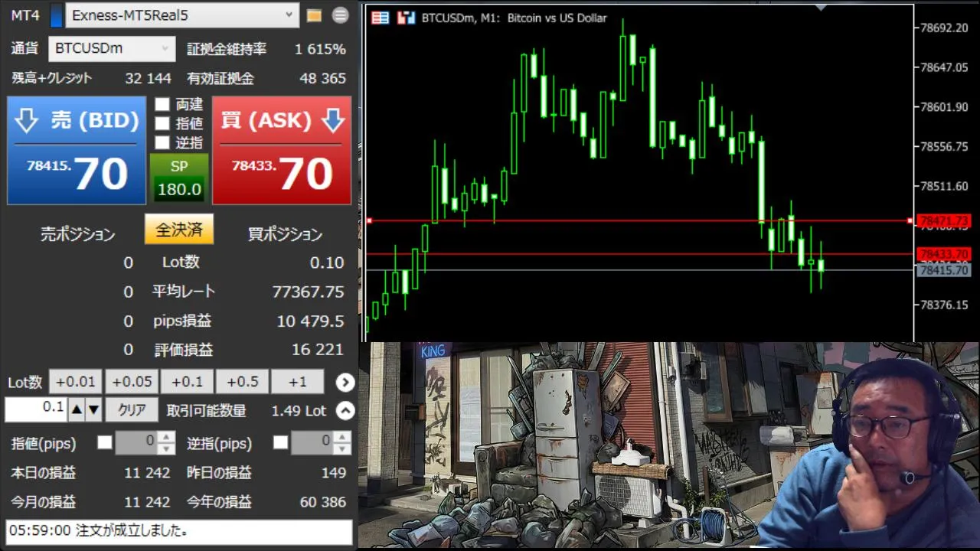The image size is (980, 551).
Task: Increase 逆指(pips) value with up spinner
Action: pos(344,437)
